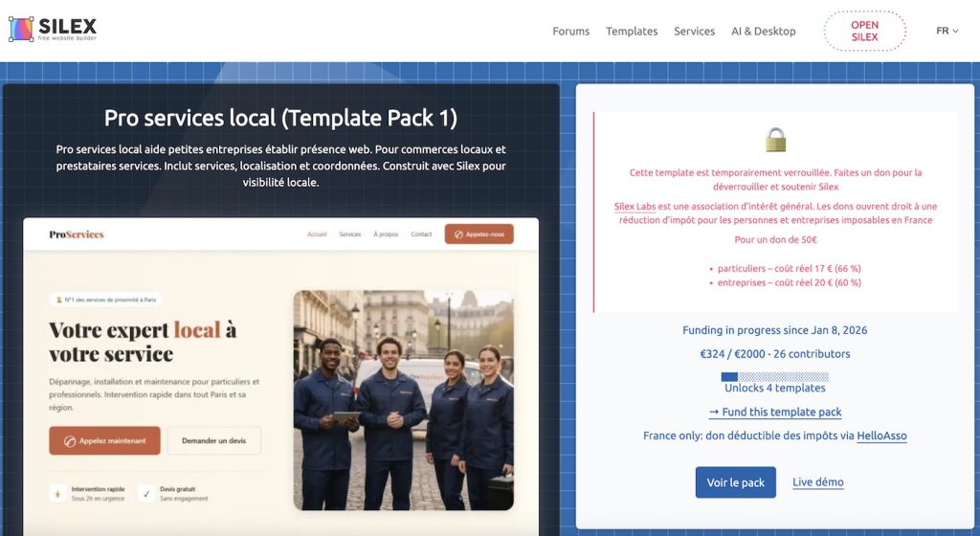
Task: Click À propos in the preview navigation
Action: tap(386, 234)
